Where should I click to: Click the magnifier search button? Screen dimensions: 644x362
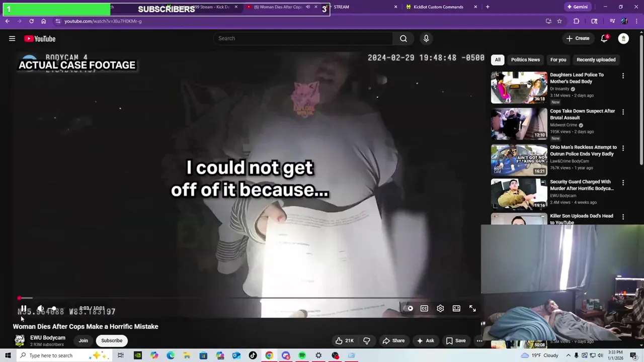click(404, 38)
